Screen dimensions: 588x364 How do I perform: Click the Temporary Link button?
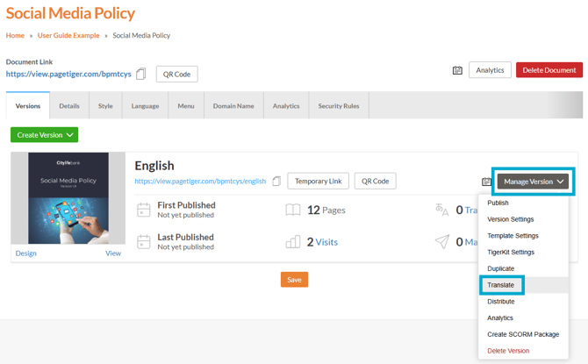pos(318,181)
